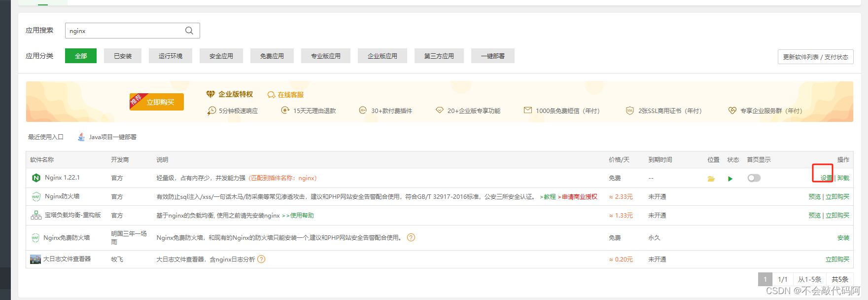Click the 1000条免费短信 envelope icon
Screen dimensions: 868x300
point(528,110)
